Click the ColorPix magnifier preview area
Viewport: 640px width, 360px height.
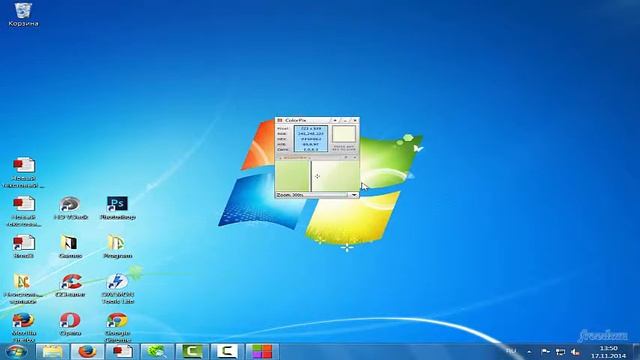click(x=318, y=176)
